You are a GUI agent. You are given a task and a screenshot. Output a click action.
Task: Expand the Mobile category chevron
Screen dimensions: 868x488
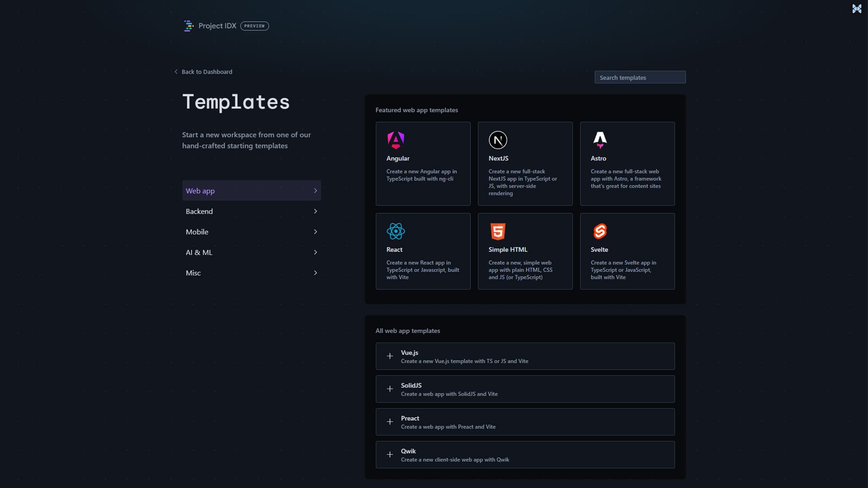pos(316,232)
